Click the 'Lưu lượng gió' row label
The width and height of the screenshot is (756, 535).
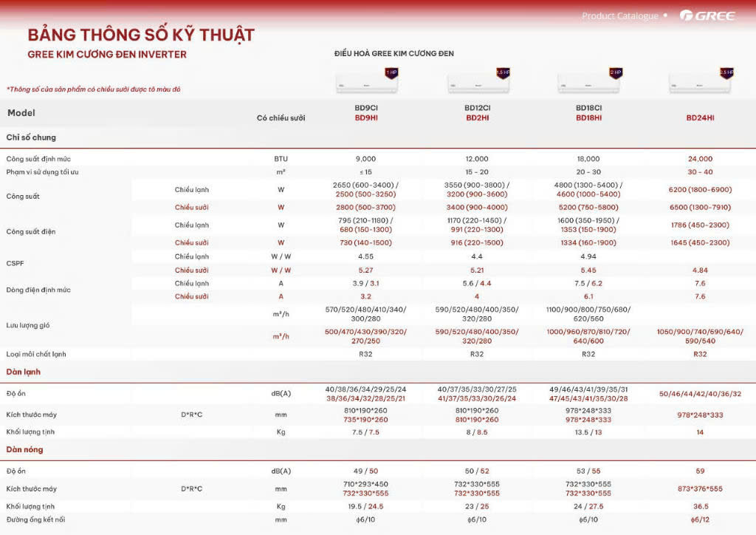click(x=28, y=325)
